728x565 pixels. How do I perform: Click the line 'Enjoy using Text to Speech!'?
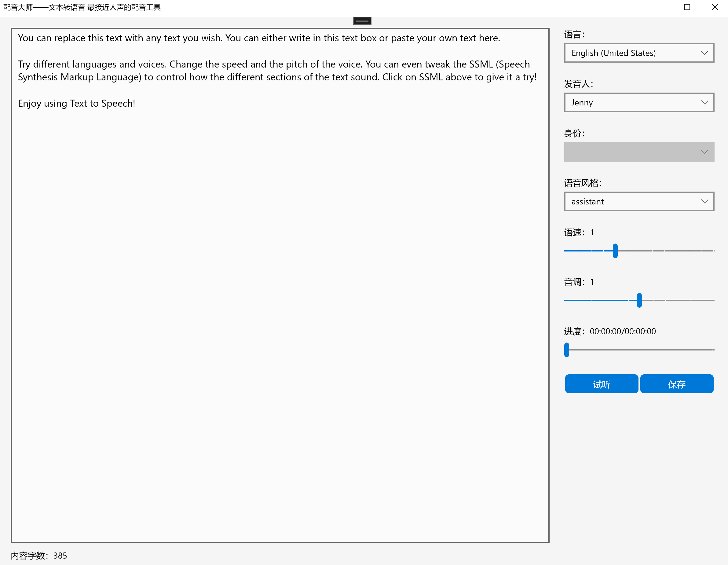77,103
